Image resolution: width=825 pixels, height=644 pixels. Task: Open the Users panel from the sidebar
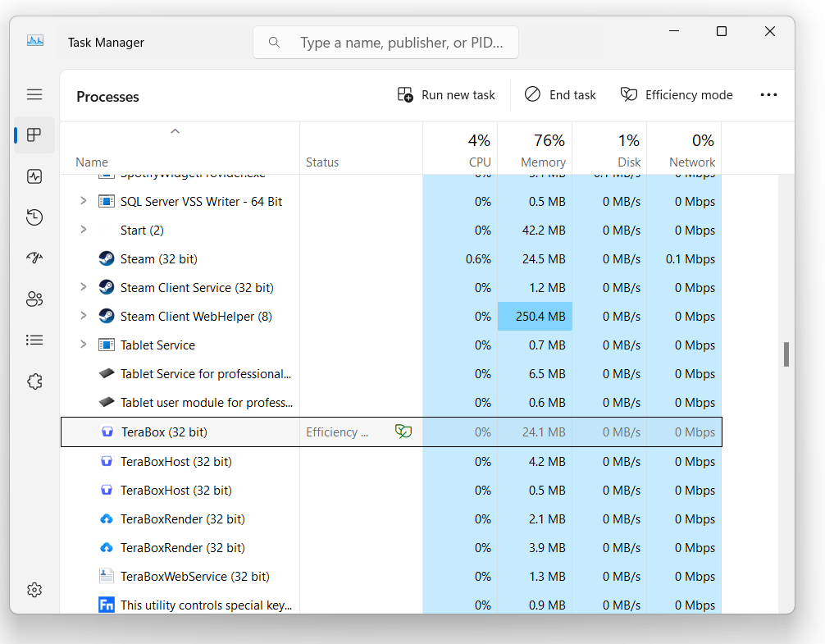[34, 299]
